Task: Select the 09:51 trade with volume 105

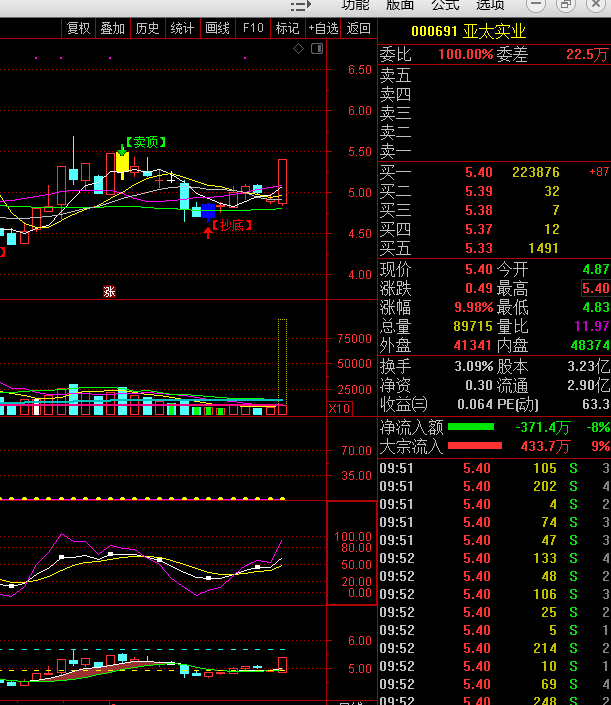Action: (494, 469)
